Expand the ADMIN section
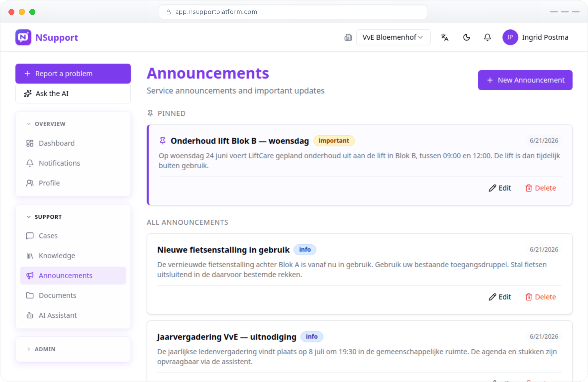 (41, 349)
